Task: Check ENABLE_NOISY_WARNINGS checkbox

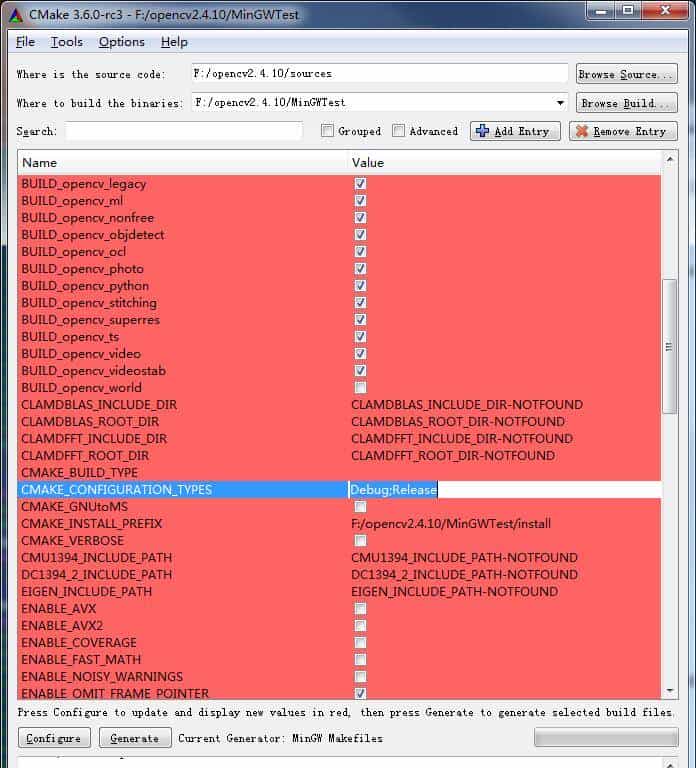Action: (x=360, y=676)
